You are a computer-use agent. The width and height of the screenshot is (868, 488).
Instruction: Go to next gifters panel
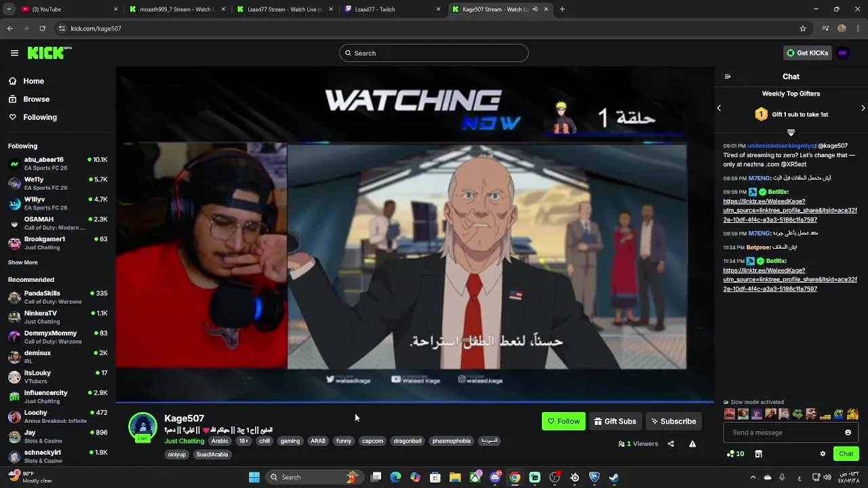click(863, 108)
